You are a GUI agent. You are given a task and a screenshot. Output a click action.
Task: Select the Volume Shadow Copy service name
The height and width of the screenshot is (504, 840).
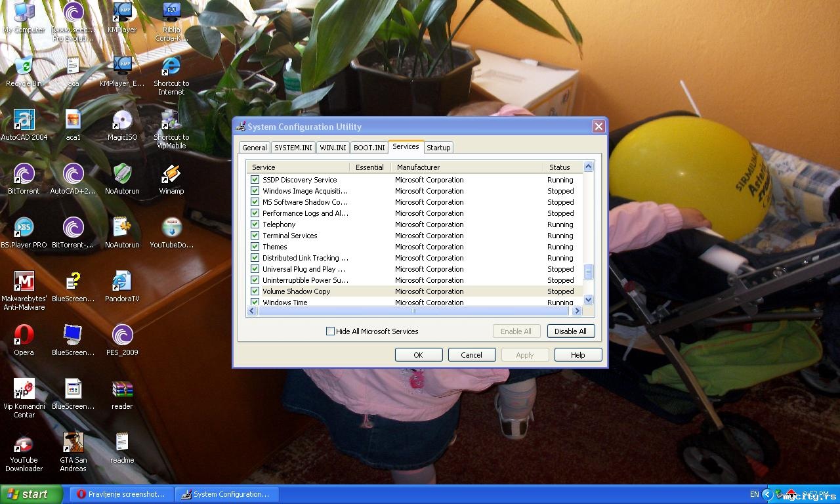pos(297,291)
